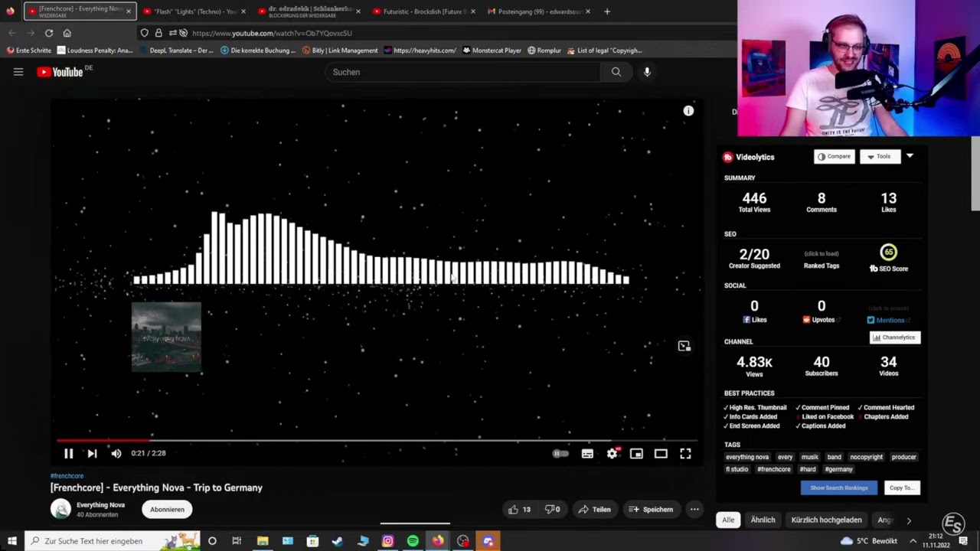This screenshot has width=980, height=551.
Task: Dislike the video with thumbs down
Action: pyautogui.click(x=552, y=510)
